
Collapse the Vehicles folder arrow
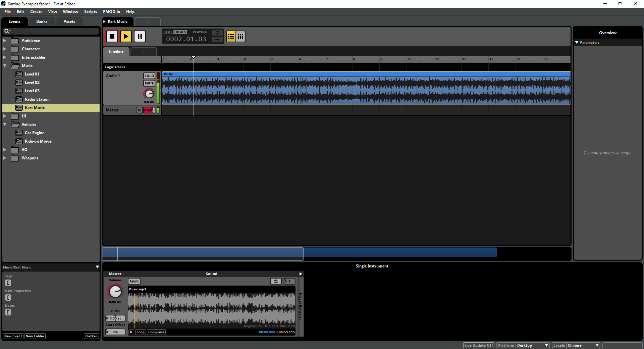coord(5,124)
